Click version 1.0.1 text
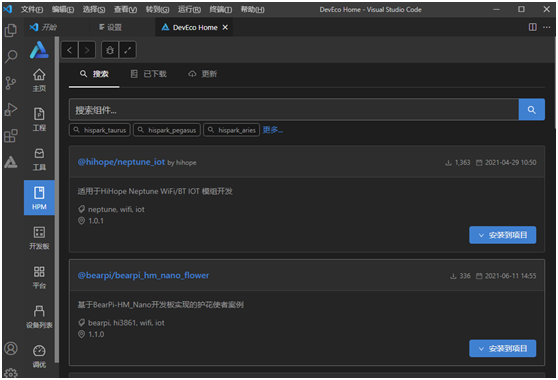The width and height of the screenshot is (558, 380). coord(96,221)
